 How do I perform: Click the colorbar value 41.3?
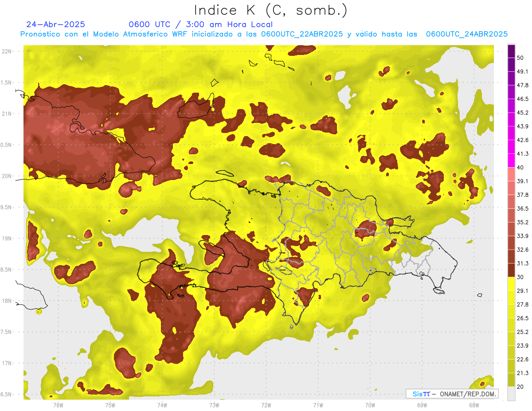tap(523, 154)
